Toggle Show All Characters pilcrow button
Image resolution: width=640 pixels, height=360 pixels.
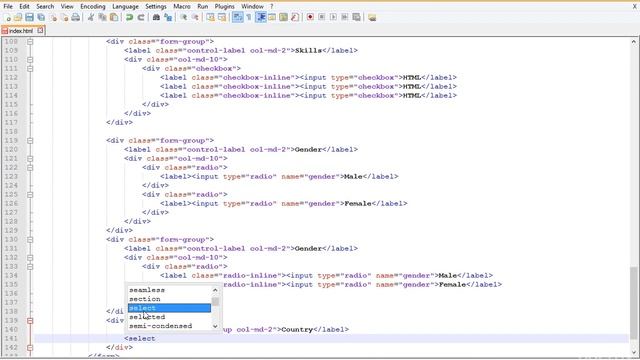click(x=249, y=18)
